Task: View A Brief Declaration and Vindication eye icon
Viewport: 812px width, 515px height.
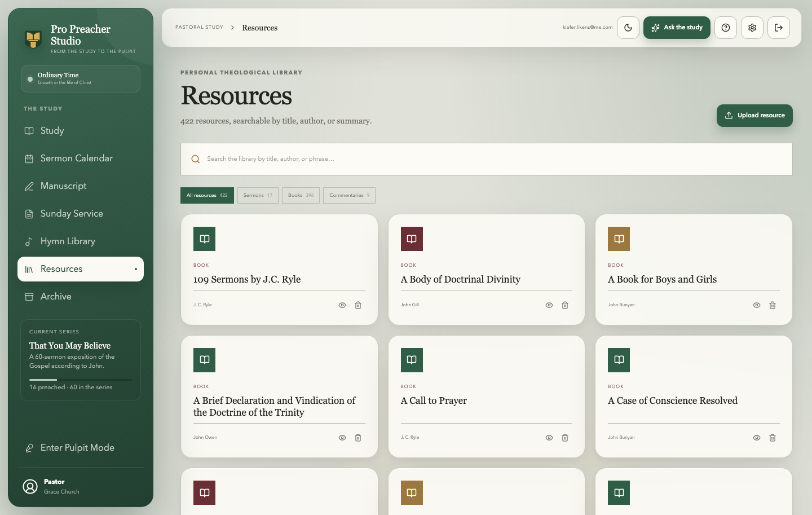Action: (342, 438)
